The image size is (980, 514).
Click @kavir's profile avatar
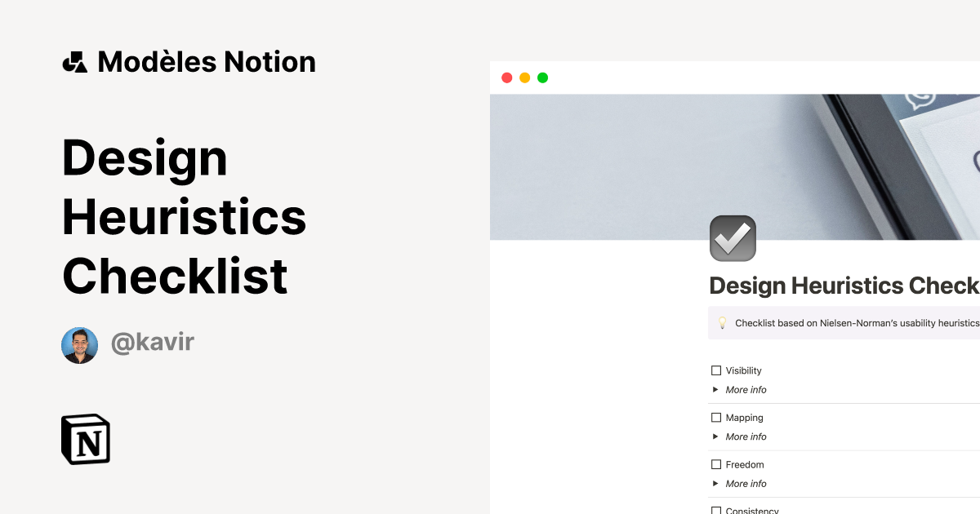coord(79,345)
